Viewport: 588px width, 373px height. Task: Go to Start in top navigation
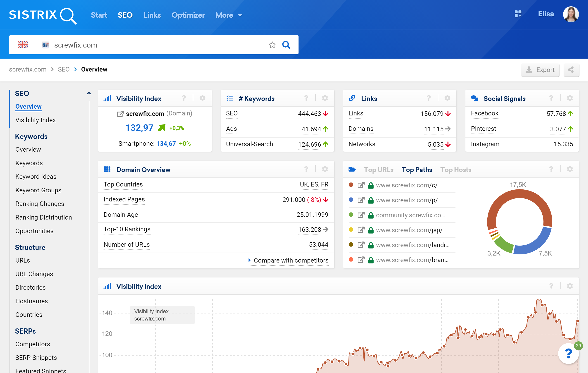99,15
